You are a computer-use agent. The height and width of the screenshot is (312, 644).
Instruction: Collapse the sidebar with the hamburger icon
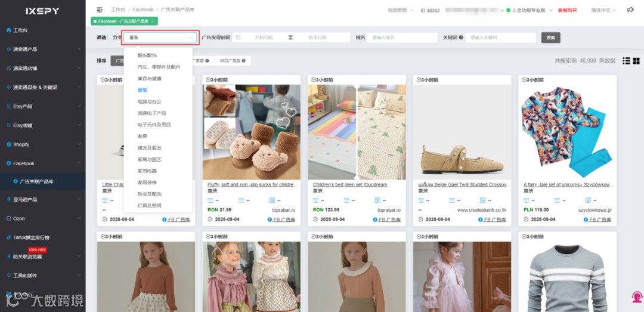coord(100,10)
